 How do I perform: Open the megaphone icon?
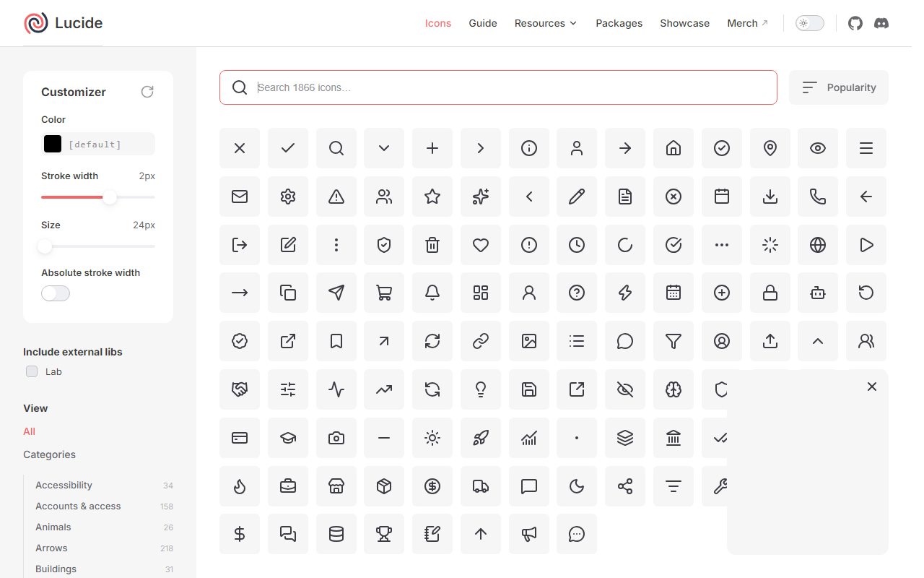529,534
